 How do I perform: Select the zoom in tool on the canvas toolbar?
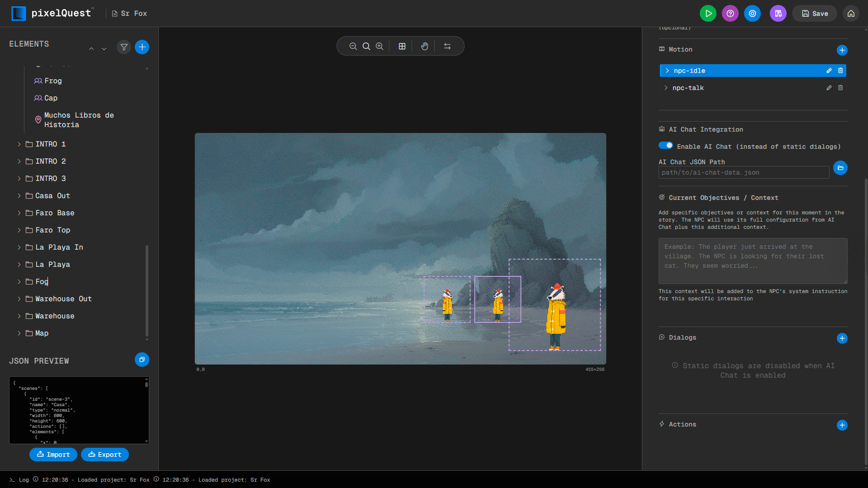379,46
